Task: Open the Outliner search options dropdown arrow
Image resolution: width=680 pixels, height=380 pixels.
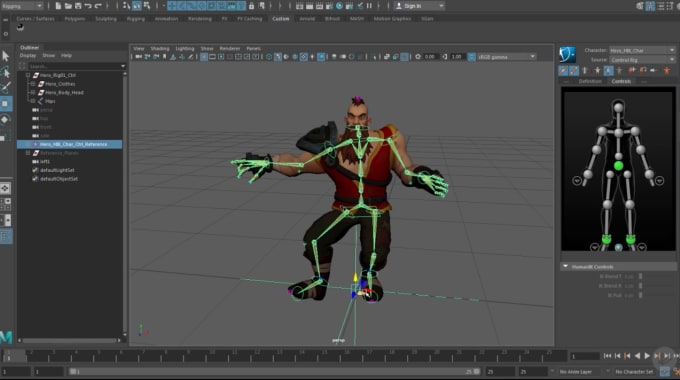Action: [123, 66]
